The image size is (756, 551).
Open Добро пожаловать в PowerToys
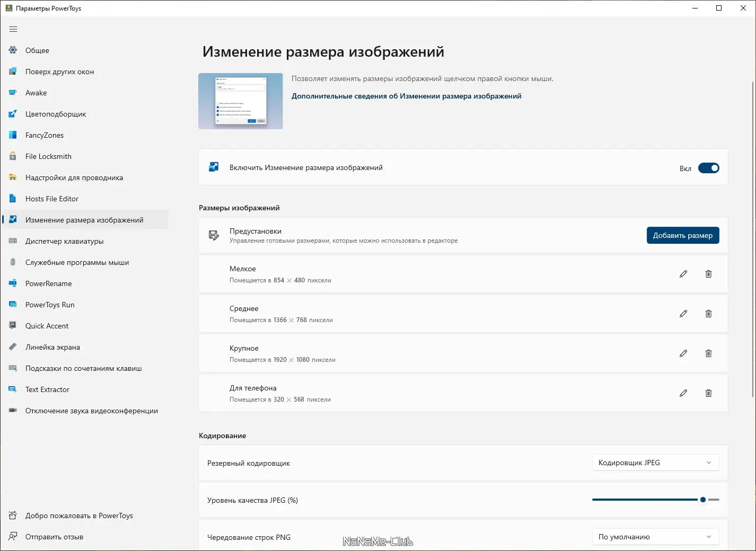coord(85,516)
